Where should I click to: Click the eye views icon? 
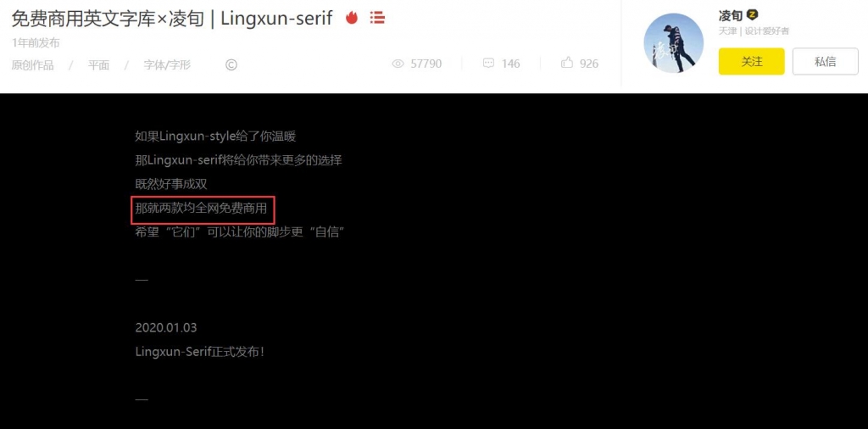click(x=398, y=64)
